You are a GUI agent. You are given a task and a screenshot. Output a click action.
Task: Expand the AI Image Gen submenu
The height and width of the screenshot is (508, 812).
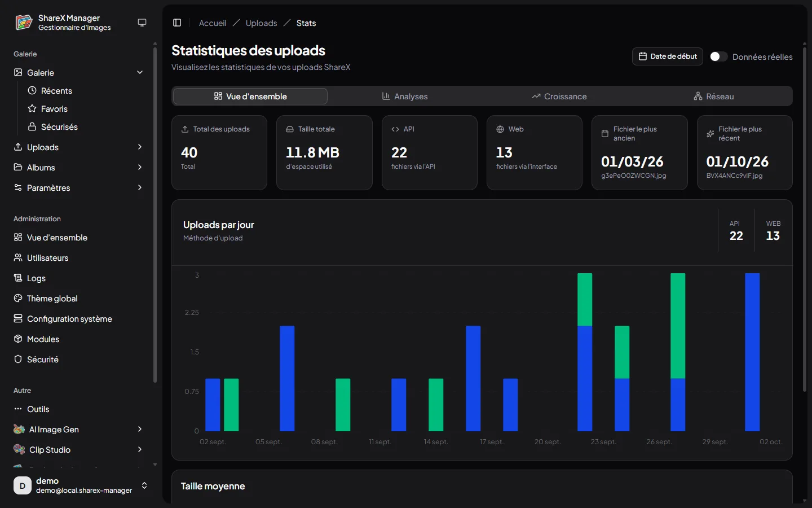(140, 429)
